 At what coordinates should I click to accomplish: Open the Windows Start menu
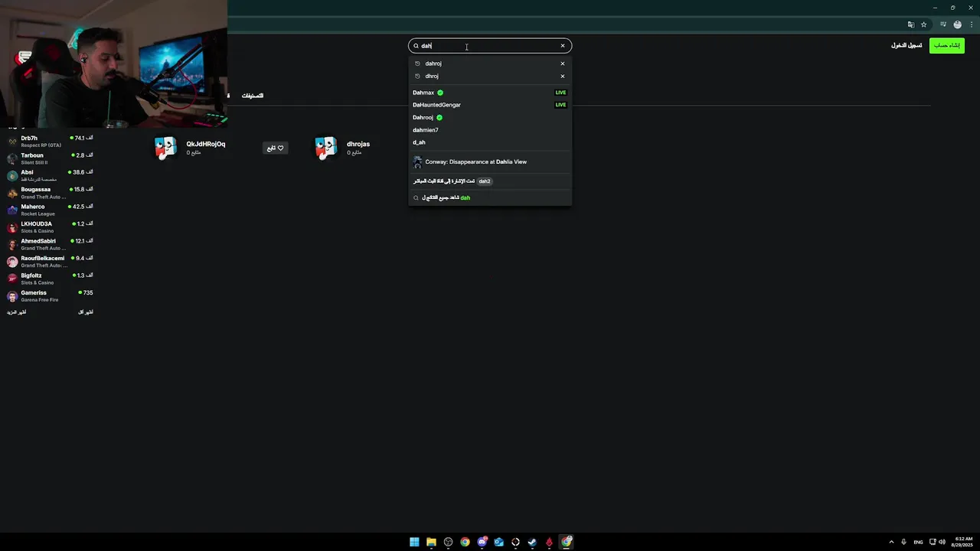click(414, 542)
